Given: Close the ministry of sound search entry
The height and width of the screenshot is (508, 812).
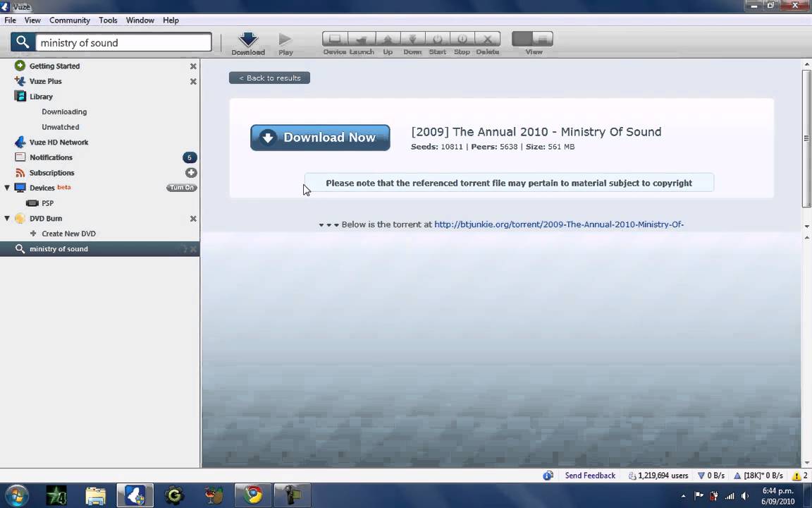Looking at the screenshot, I should pyautogui.click(x=193, y=249).
